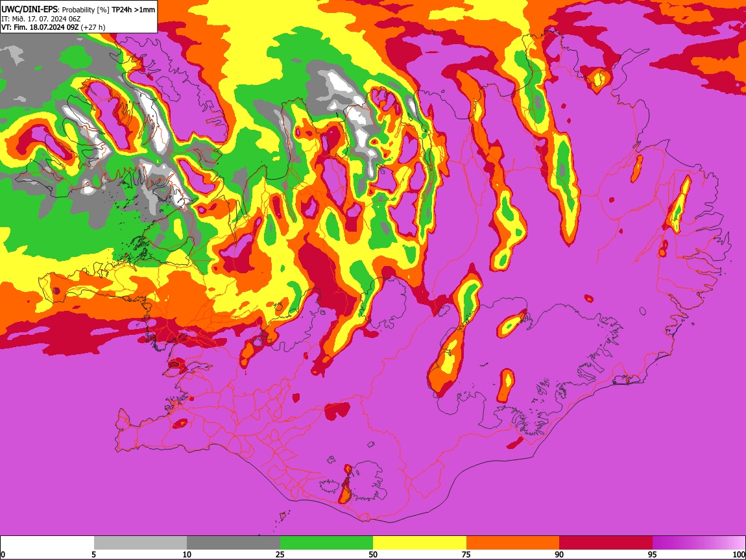
Task: Click the magenta 95–100% legend swatch
Action: [x=699, y=543]
